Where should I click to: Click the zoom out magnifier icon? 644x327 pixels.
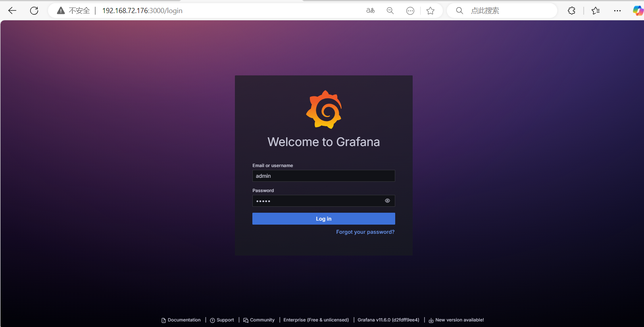pos(390,11)
